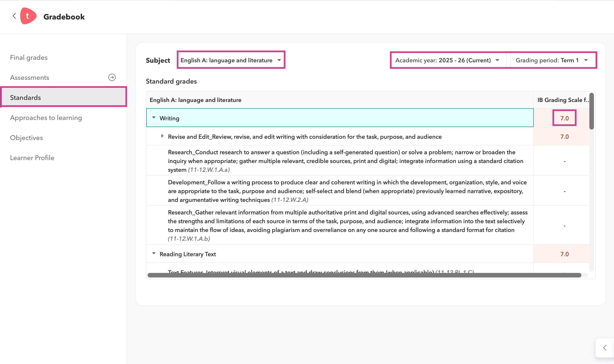Viewport: 614px width, 364px height.
Task: Click the Reading Literary Text label
Action: coord(188,254)
